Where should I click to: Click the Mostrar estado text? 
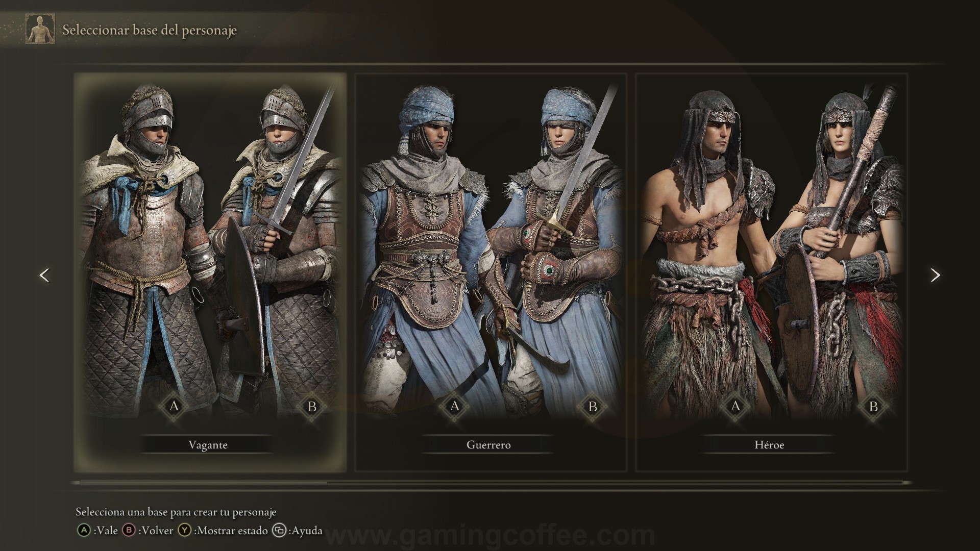click(232, 531)
